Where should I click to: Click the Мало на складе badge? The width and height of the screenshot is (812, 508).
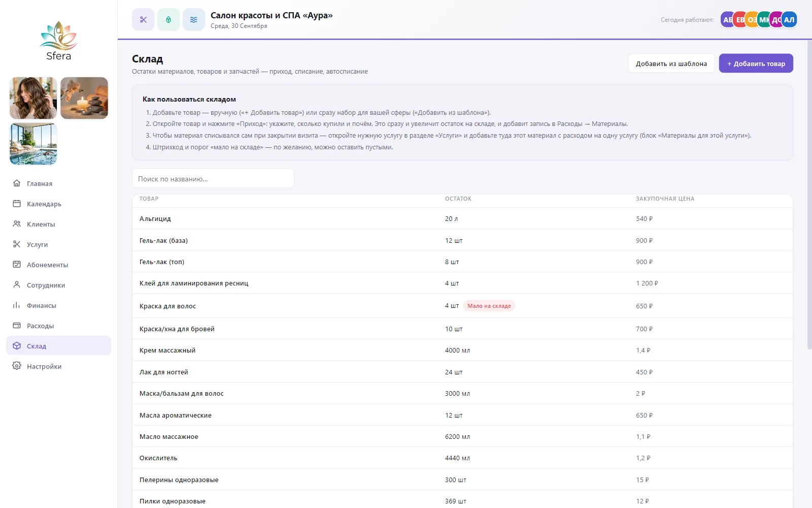click(x=489, y=306)
